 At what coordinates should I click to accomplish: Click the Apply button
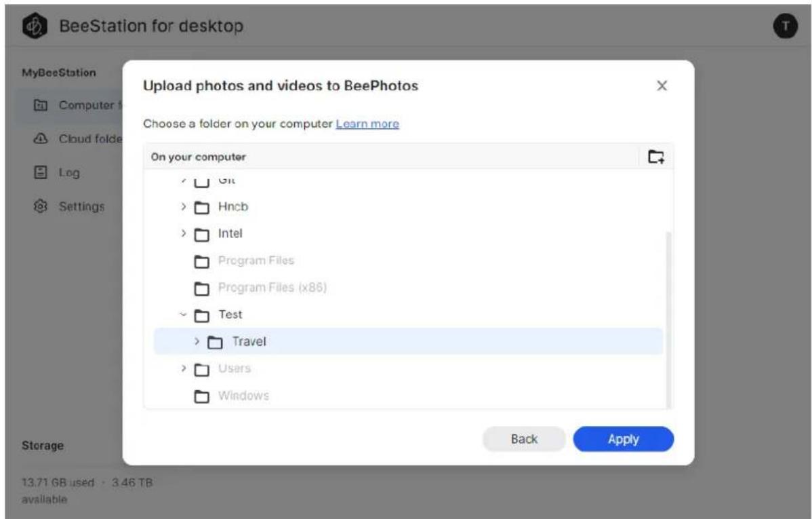click(x=624, y=439)
